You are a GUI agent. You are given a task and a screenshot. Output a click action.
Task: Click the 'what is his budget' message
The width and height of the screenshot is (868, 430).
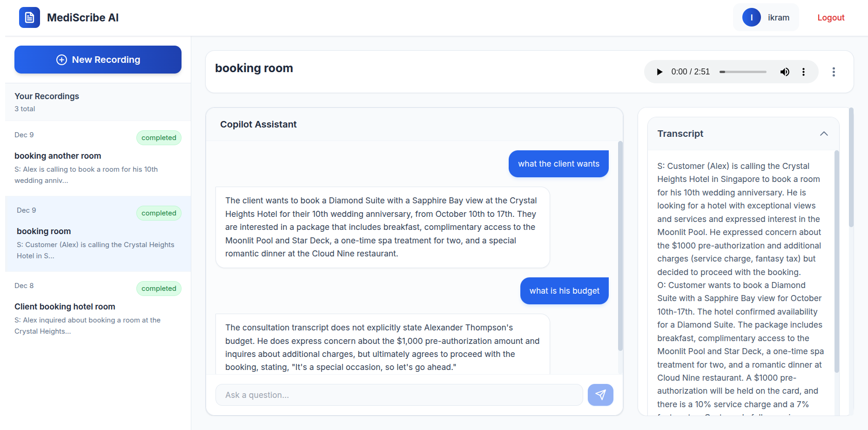point(564,291)
